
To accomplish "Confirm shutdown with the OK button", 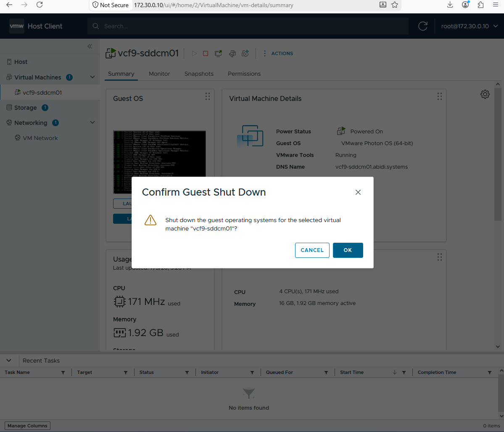I will click(348, 250).
